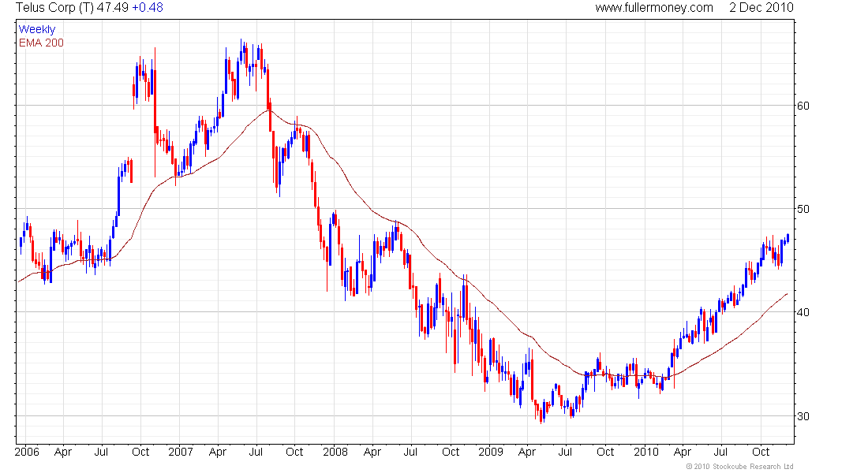Image resolution: width=868 pixels, height=473 pixels.
Task: Click the Apr label following 2010
Action: coord(683,452)
